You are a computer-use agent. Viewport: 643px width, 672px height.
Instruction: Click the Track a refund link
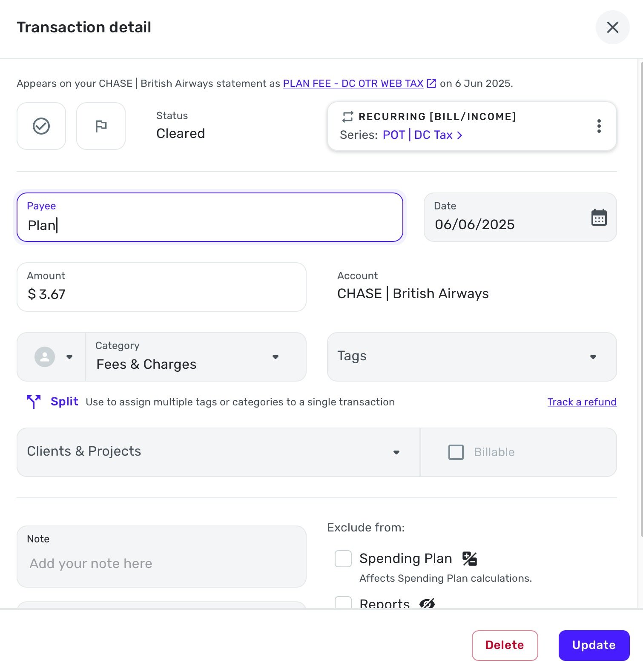point(582,402)
